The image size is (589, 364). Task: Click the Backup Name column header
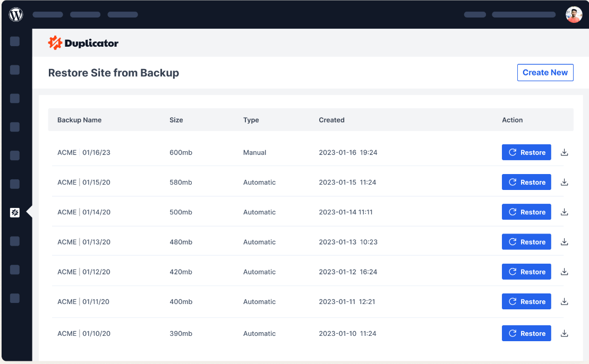[x=79, y=120]
